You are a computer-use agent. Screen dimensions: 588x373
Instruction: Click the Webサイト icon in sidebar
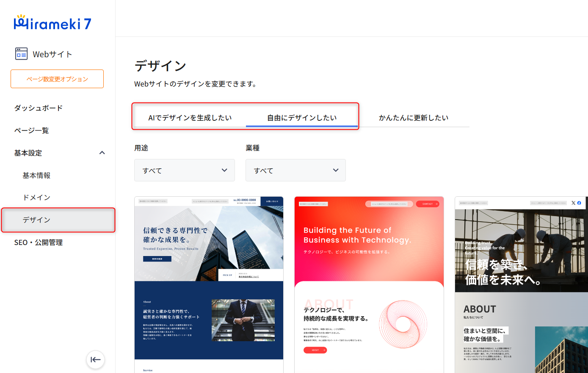[x=21, y=54]
